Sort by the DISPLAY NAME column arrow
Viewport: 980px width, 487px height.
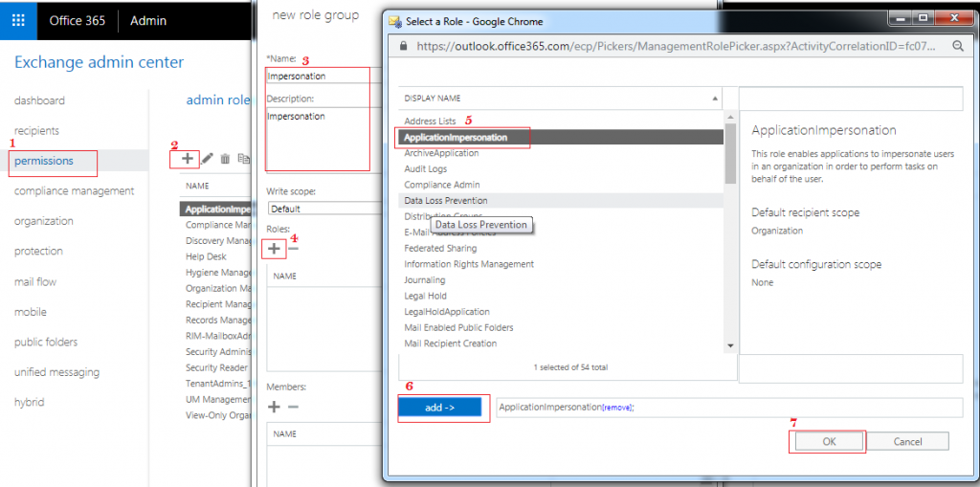coord(714,99)
